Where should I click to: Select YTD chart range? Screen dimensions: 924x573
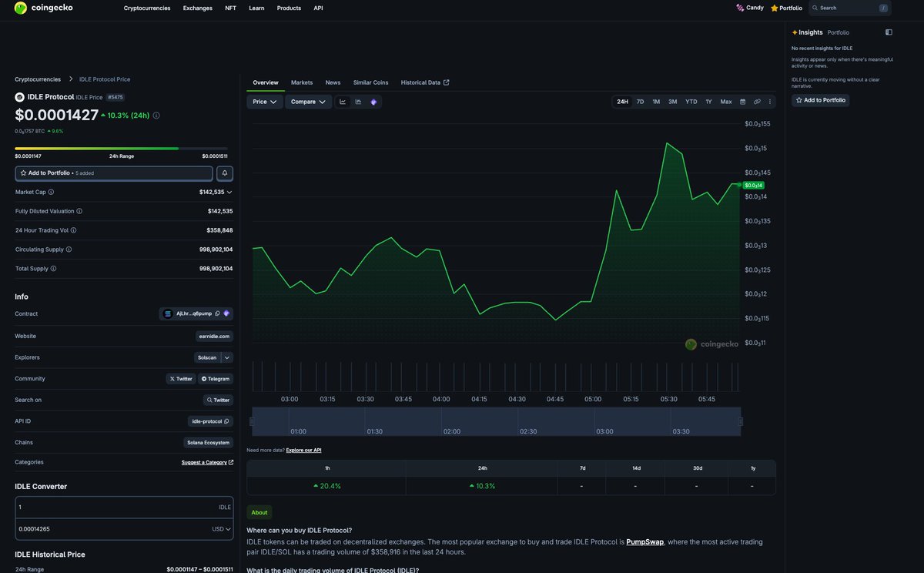pyautogui.click(x=691, y=102)
